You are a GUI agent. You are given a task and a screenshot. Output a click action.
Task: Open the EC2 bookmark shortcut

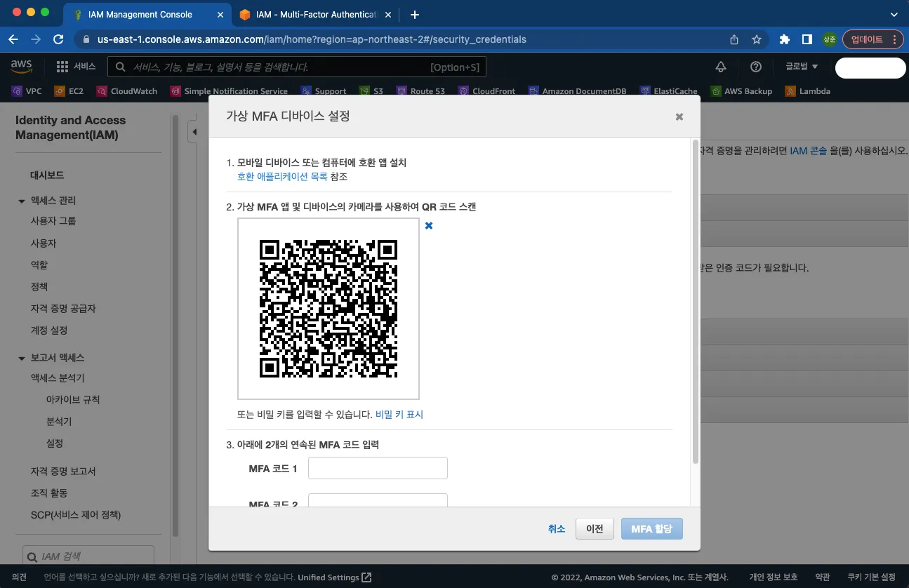(69, 91)
